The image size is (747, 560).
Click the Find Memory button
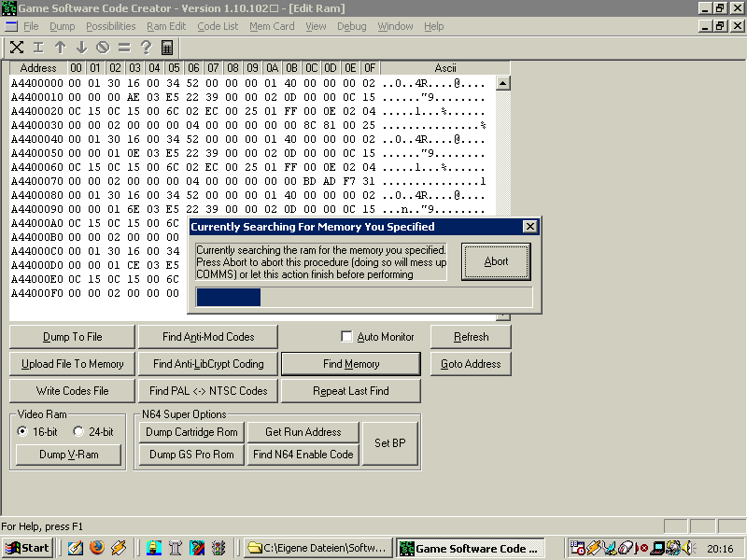point(351,364)
